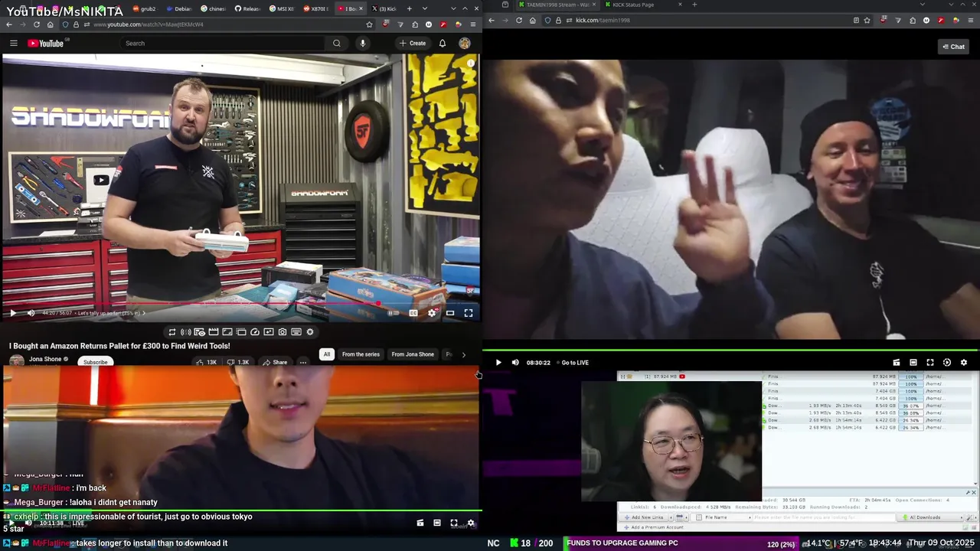The image size is (980, 551).
Task: Open more actions three-dot menu under video
Action: pos(303,362)
